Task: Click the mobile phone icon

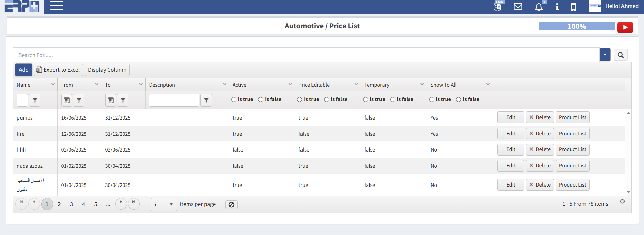Action: point(573,7)
